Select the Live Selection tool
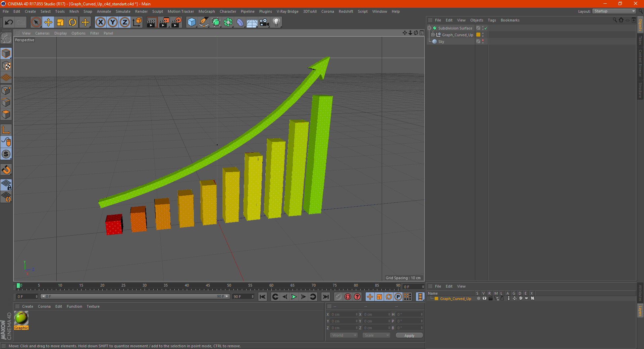The image size is (644, 349). pyautogui.click(x=36, y=22)
